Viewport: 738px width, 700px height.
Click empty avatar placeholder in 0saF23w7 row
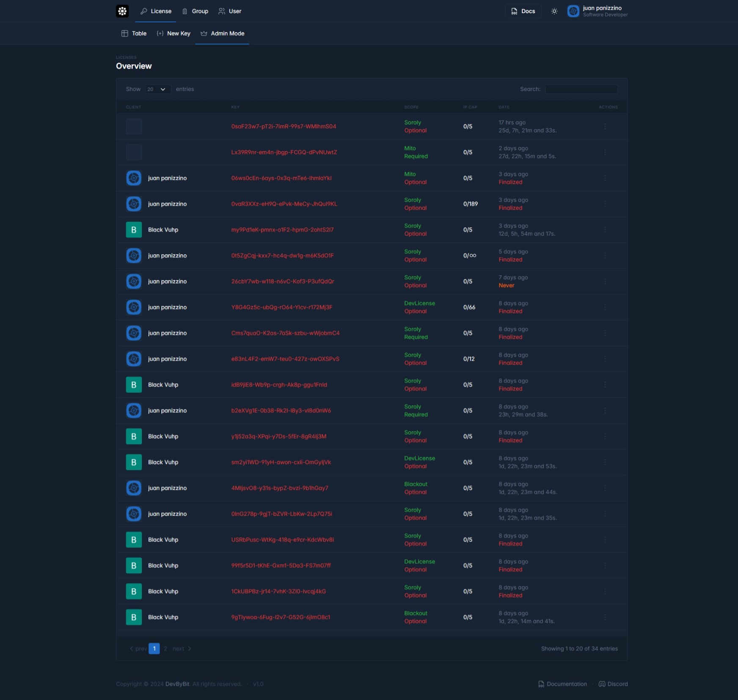(134, 126)
